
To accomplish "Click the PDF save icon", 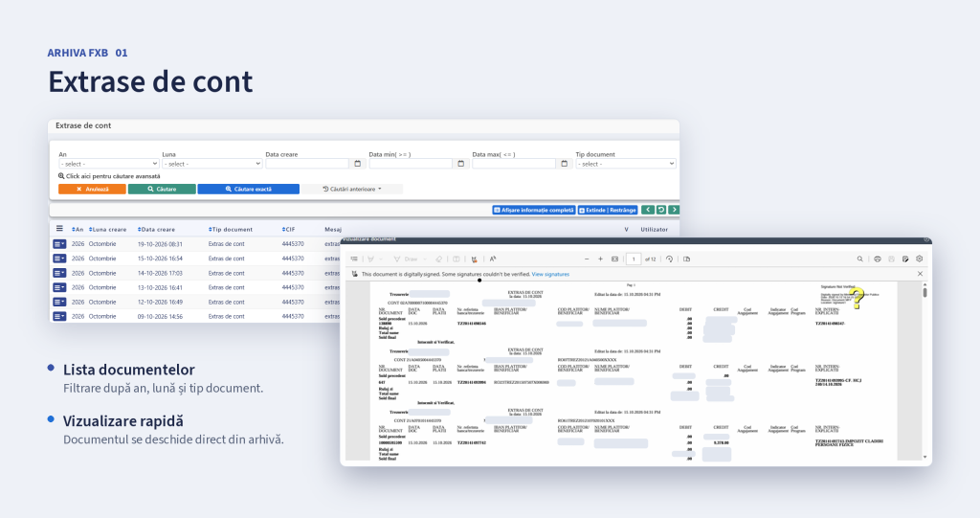I will [891, 259].
